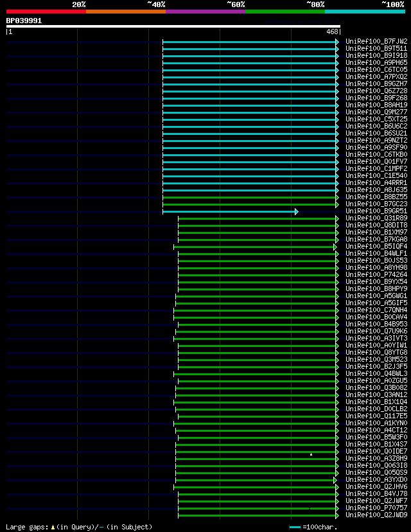The image size is (411, 532).
Task: Click the UniRef100_B7GC23 hit name
Action: (x=376, y=204)
